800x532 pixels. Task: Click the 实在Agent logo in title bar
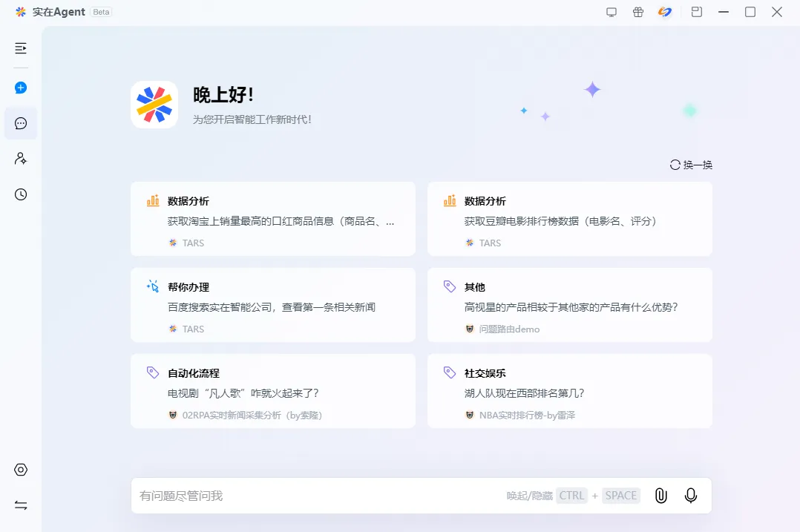[x=21, y=12]
